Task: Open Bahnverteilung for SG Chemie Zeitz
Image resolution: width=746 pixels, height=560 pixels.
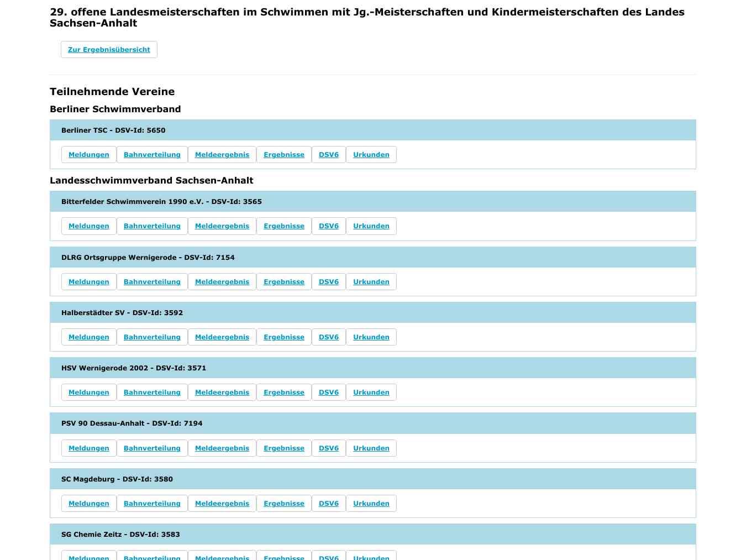Action: 152,557
